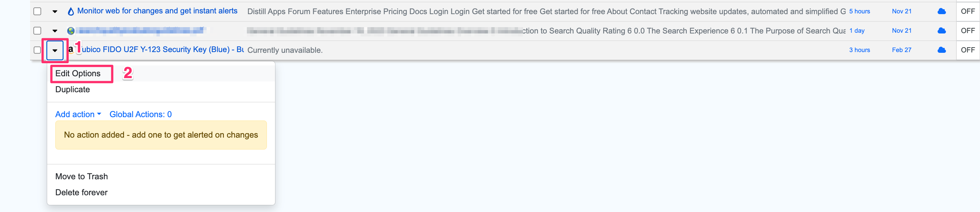
Task: Click cloud icon on Yubico Security Key row
Action: pyautogui.click(x=941, y=50)
